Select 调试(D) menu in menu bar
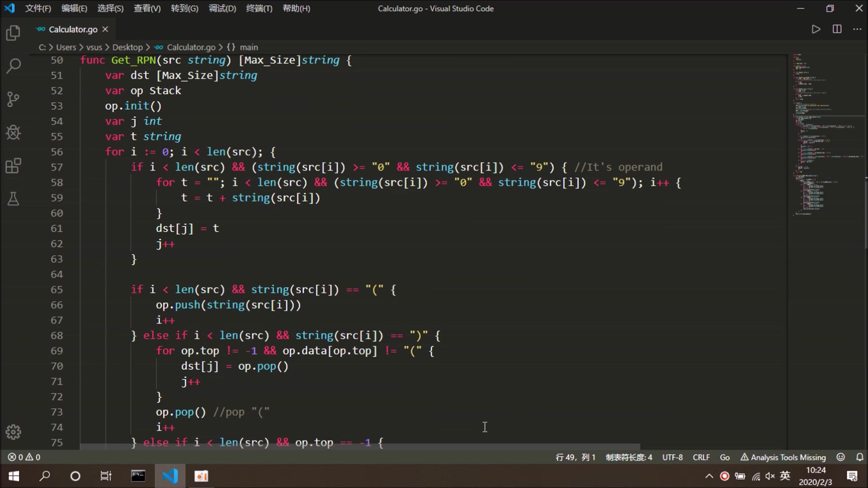The width and height of the screenshot is (868, 488). (222, 8)
